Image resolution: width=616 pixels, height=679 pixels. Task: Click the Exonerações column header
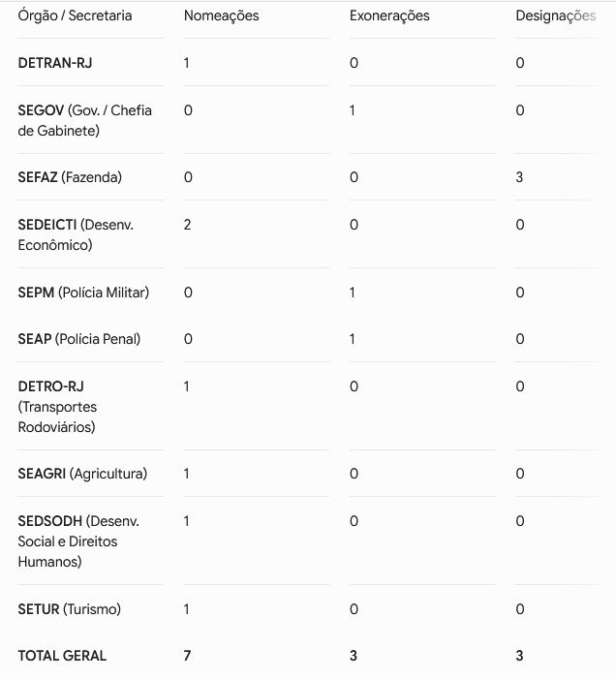click(389, 16)
